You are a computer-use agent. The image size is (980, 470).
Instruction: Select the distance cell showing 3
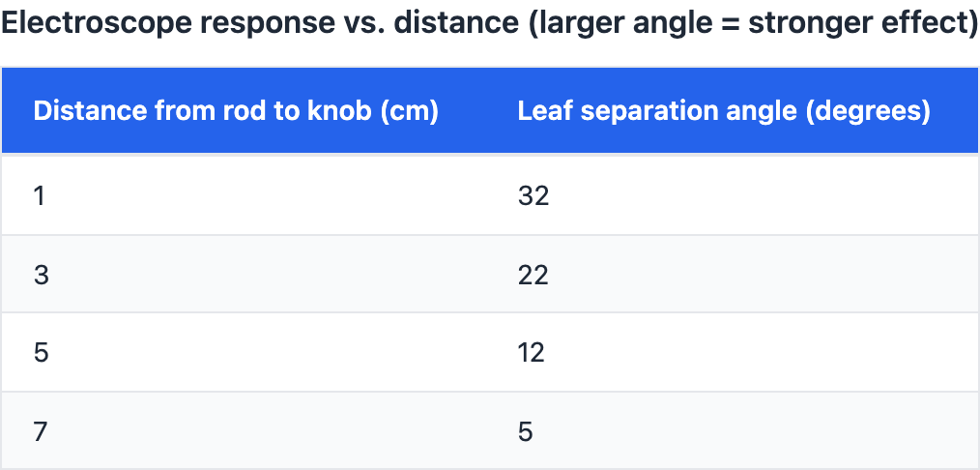tap(41, 275)
